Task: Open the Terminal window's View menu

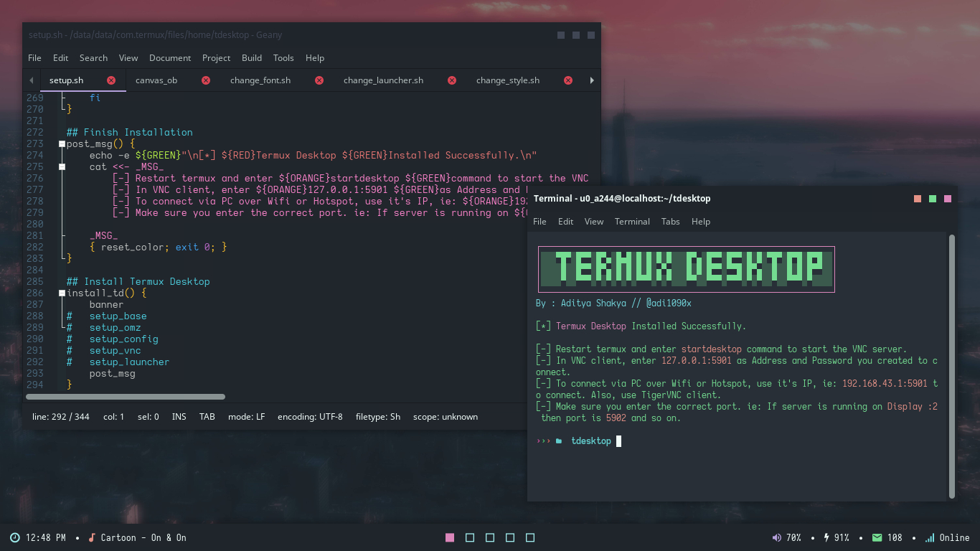Action: click(594, 222)
